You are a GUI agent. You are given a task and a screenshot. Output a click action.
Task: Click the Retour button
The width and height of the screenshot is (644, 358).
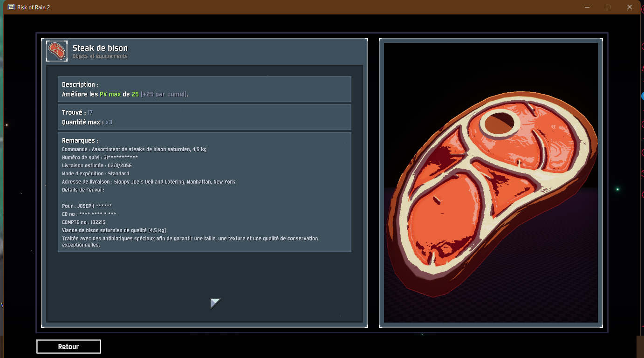[69, 346]
